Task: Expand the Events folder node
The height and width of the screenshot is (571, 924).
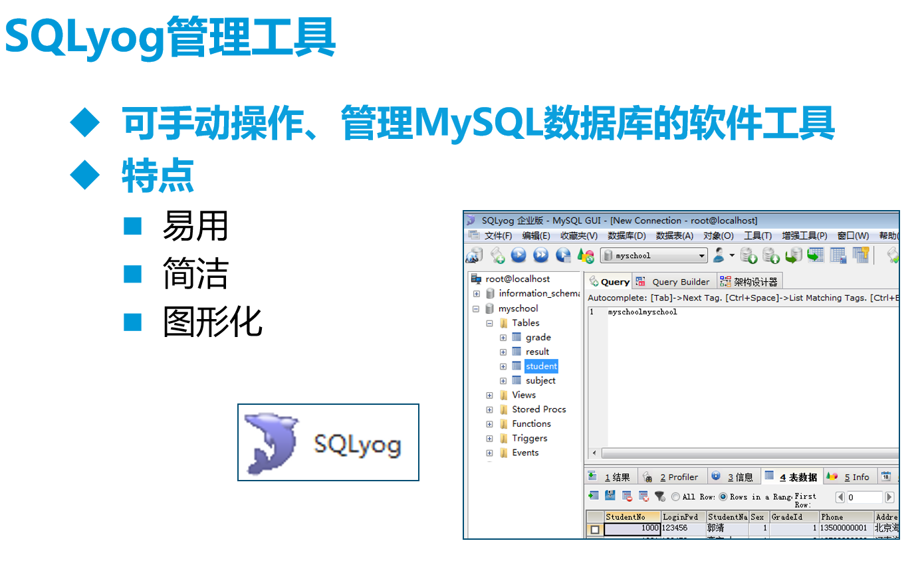Action: pos(490,453)
